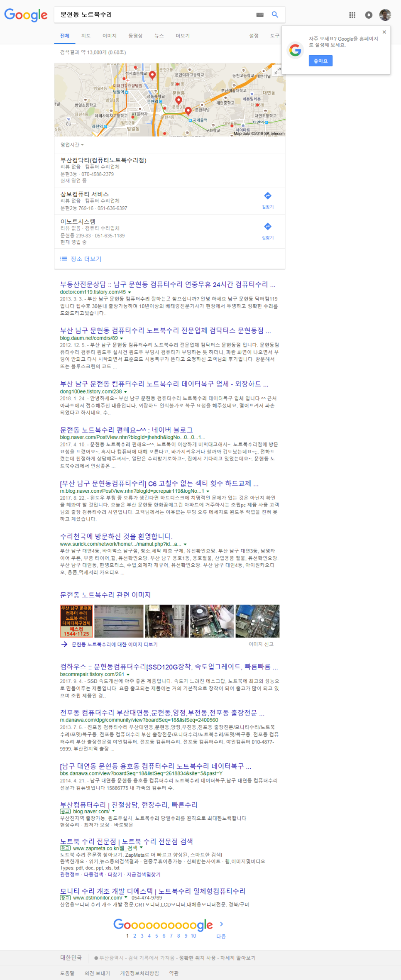
Task: Open the 약관 footer link
Action: pos(174,973)
